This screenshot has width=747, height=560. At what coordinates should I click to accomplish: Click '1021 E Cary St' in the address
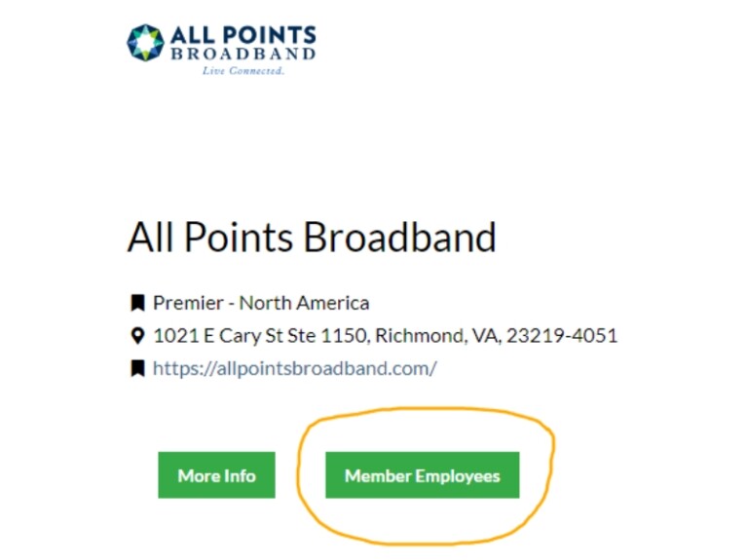(x=218, y=336)
